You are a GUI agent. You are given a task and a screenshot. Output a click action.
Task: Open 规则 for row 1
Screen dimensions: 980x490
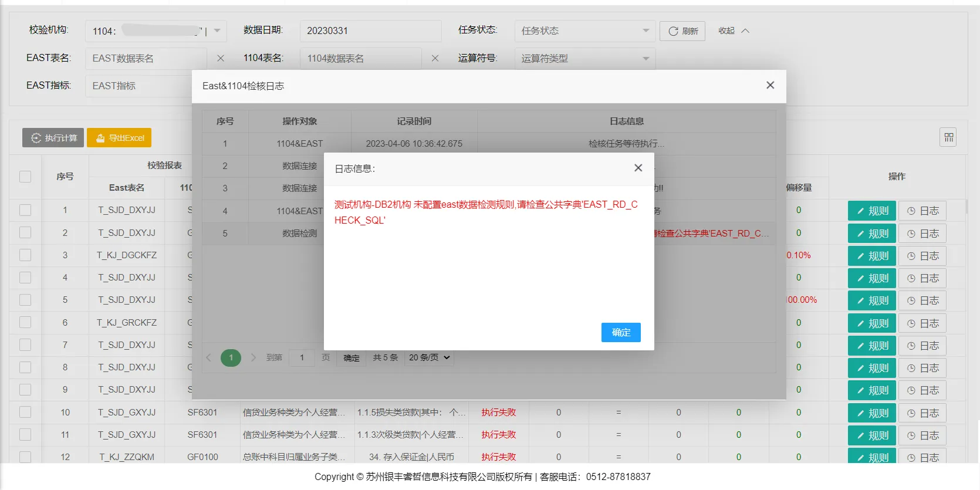coord(871,211)
